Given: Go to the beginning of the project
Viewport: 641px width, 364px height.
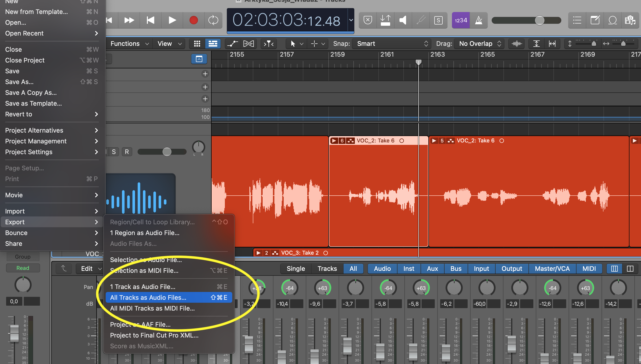Looking at the screenshot, I should point(150,20).
